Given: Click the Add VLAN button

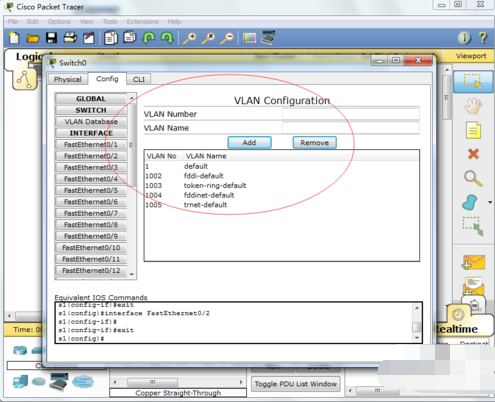Looking at the screenshot, I should pos(249,143).
